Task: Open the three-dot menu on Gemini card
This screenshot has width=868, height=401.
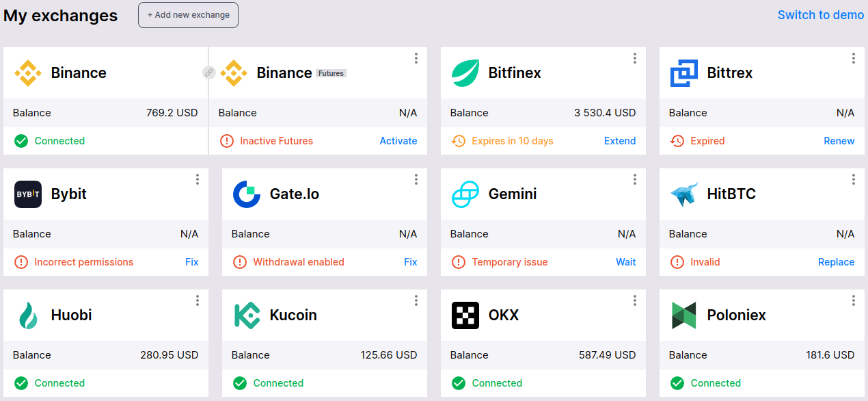Action: (635, 179)
